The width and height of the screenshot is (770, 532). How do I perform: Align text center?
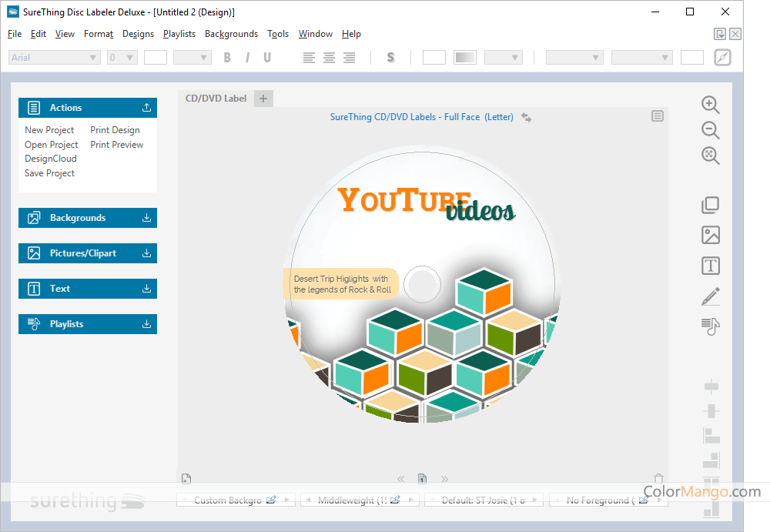329,58
